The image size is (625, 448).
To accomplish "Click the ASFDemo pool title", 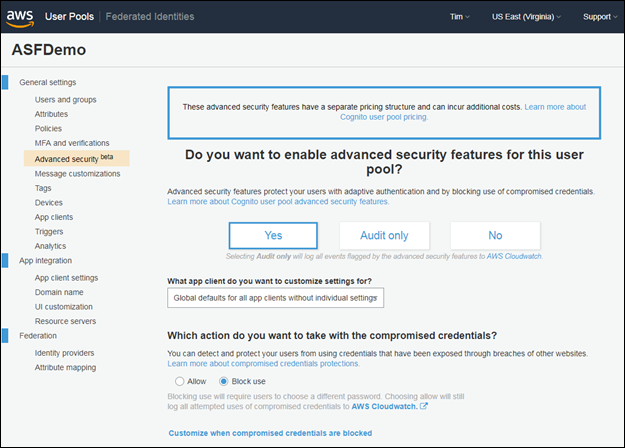I will 49,50.
